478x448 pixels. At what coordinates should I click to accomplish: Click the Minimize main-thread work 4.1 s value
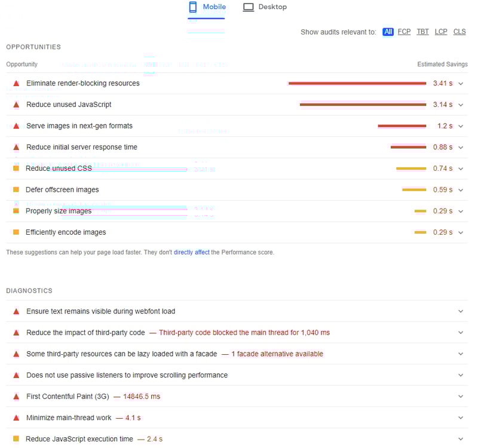pyautogui.click(x=133, y=418)
